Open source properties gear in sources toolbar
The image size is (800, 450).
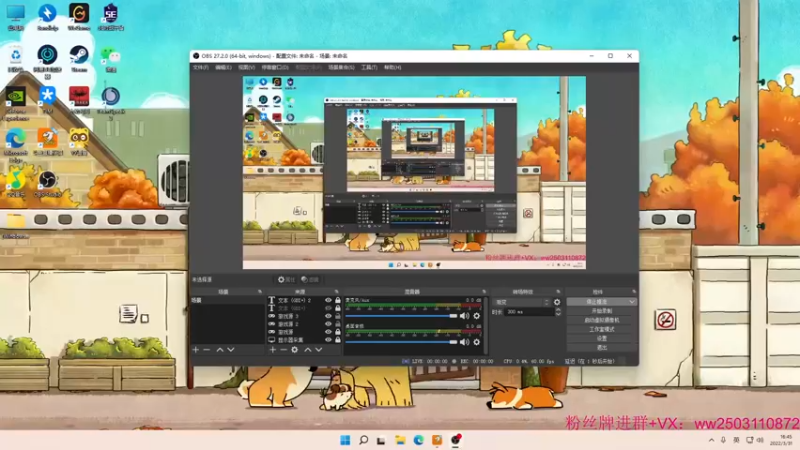tap(295, 349)
